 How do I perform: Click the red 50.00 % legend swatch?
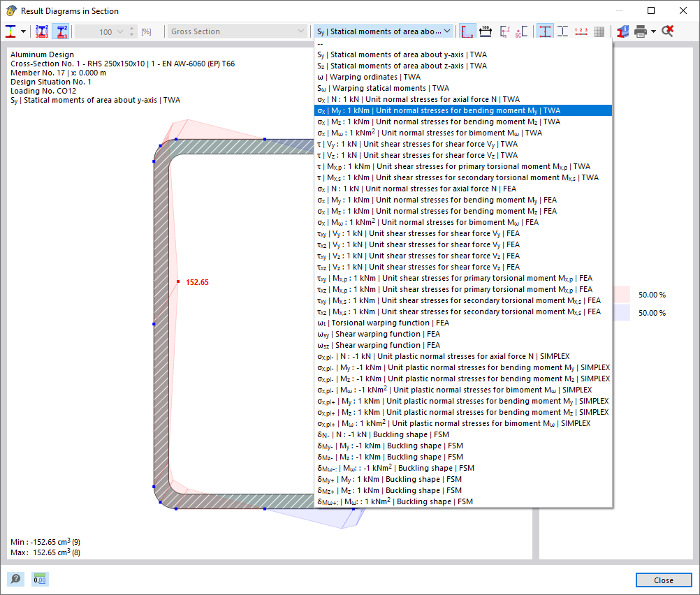pyautogui.click(x=622, y=295)
